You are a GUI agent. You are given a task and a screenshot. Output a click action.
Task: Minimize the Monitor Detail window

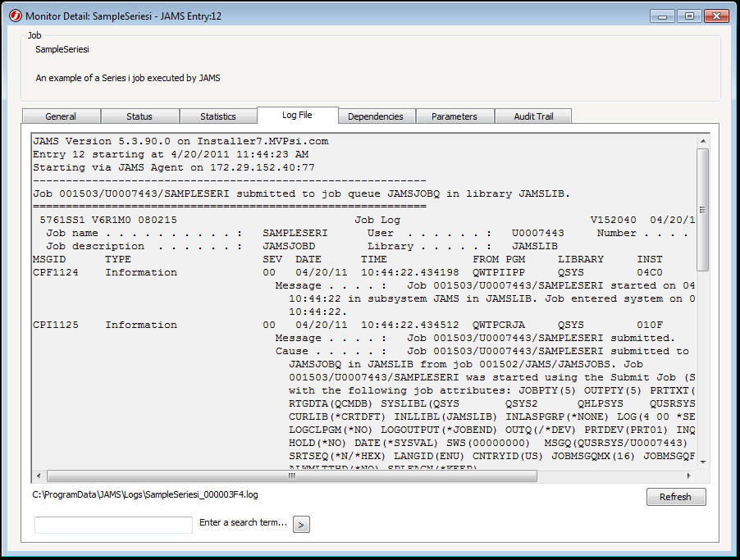(x=663, y=16)
